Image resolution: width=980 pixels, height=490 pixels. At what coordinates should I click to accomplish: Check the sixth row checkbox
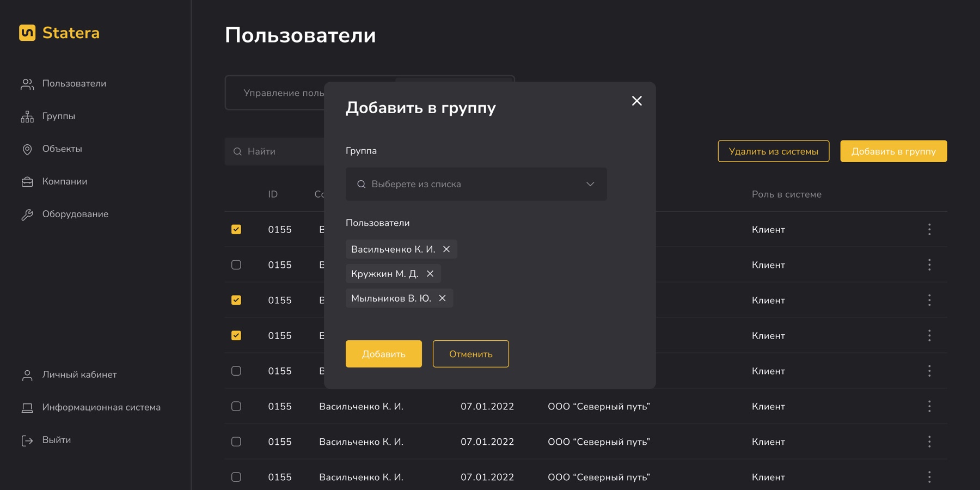(236, 406)
